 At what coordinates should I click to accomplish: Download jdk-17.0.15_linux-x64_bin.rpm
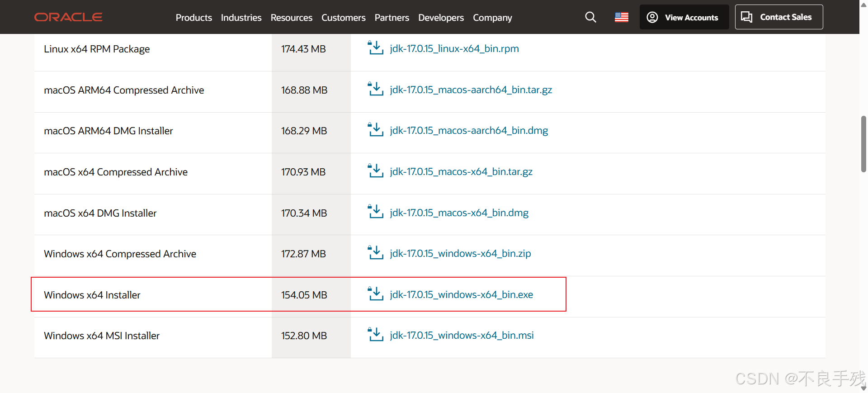[x=454, y=48]
